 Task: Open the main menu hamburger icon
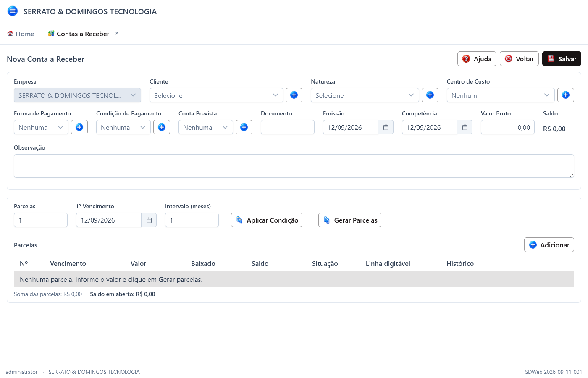click(13, 11)
